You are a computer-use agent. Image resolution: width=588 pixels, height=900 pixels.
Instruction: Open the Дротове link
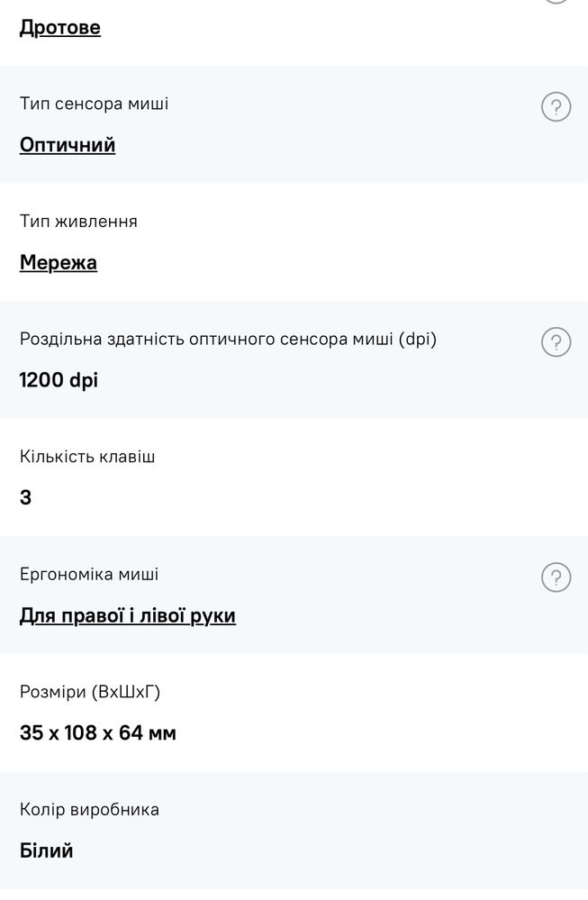(60, 28)
